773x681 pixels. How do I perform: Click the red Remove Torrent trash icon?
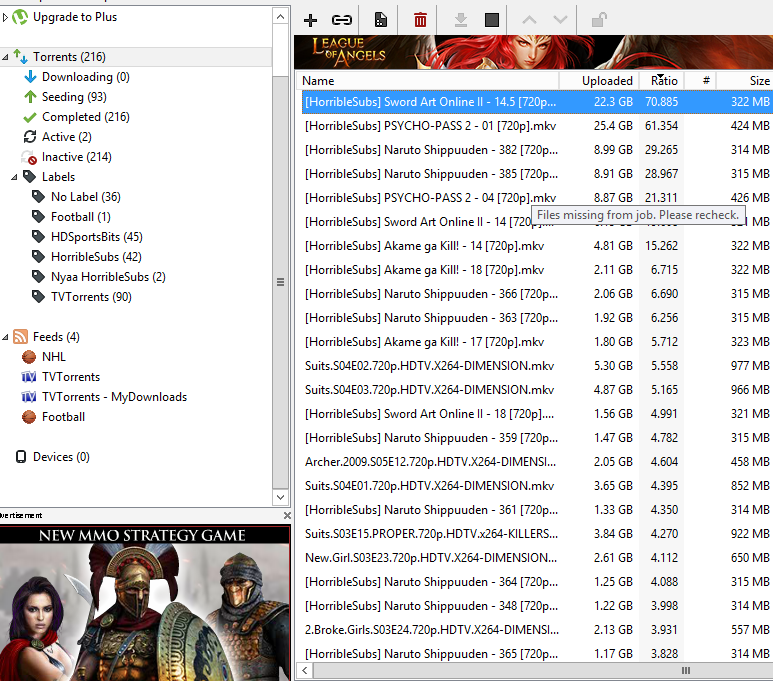pos(420,20)
